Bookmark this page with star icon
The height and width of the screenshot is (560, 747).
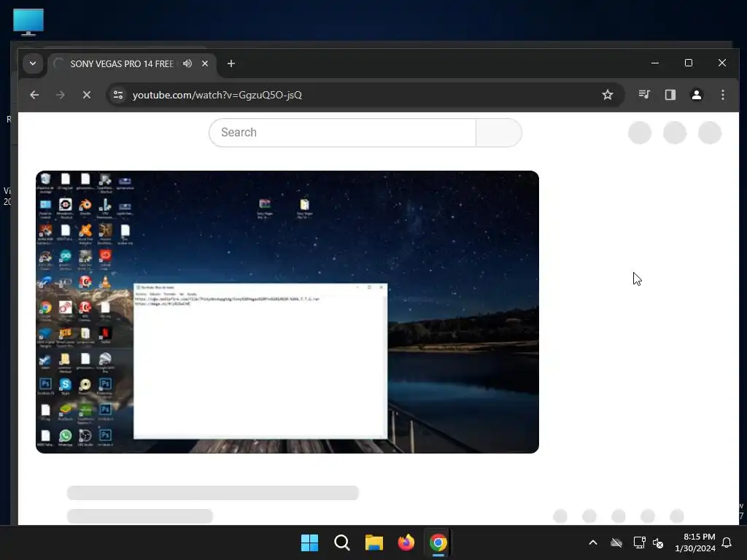coord(608,95)
